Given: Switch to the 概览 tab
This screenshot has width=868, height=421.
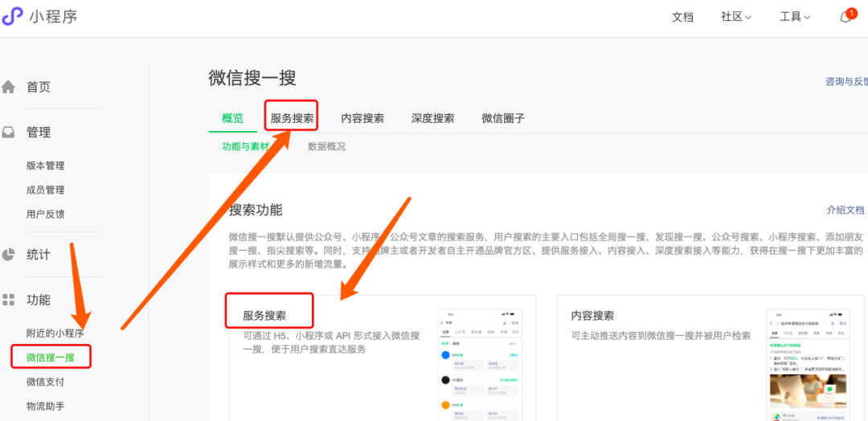Looking at the screenshot, I should point(232,118).
